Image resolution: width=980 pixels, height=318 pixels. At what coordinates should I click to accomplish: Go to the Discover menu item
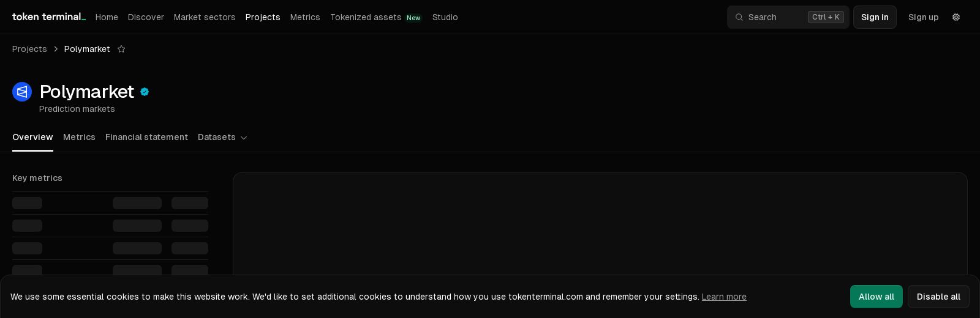pos(146,17)
